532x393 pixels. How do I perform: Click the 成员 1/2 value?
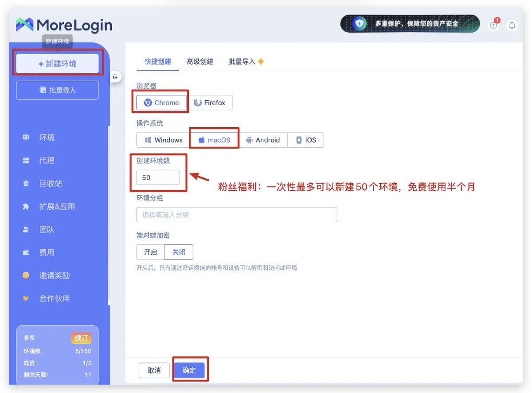[x=87, y=363]
